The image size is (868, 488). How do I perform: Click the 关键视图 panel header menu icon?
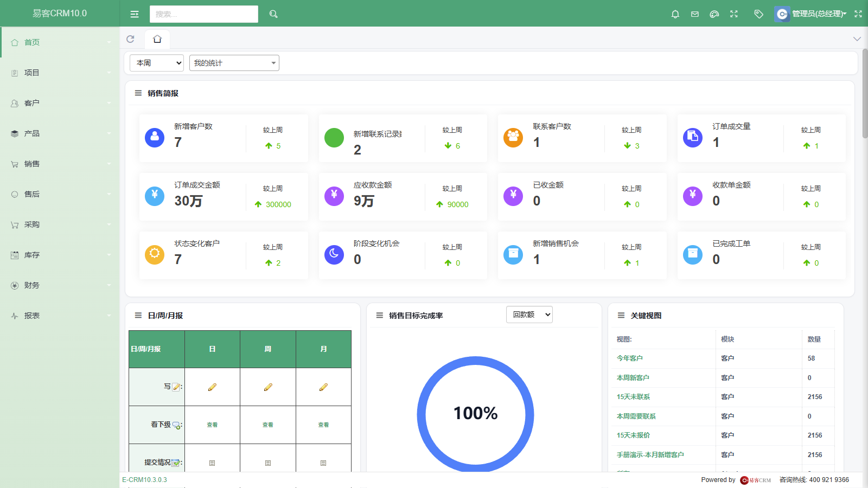click(x=621, y=316)
